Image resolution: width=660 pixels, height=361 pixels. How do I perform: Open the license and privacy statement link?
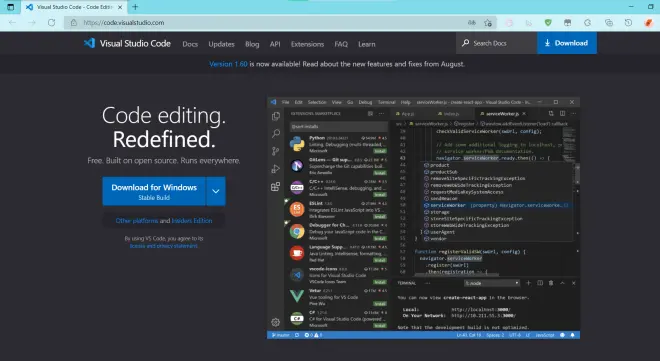point(164,246)
